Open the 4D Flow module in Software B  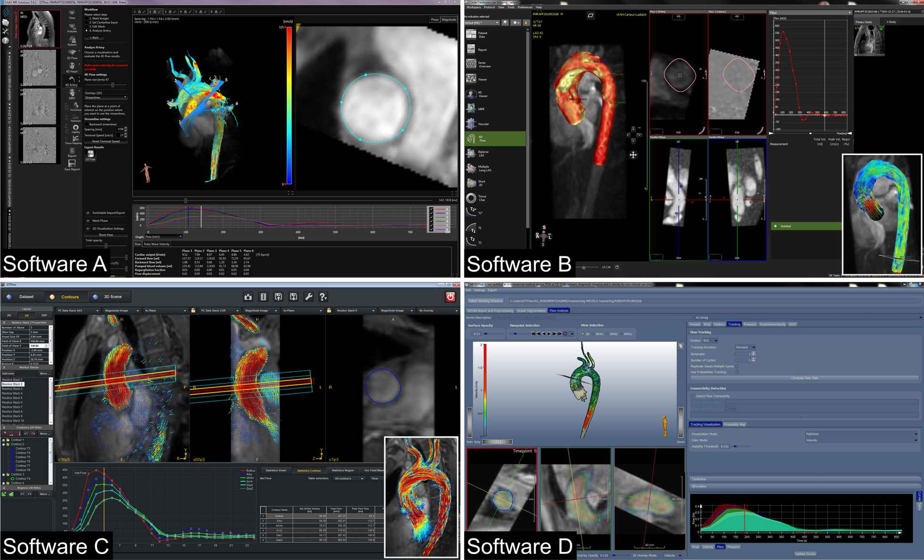click(495, 138)
